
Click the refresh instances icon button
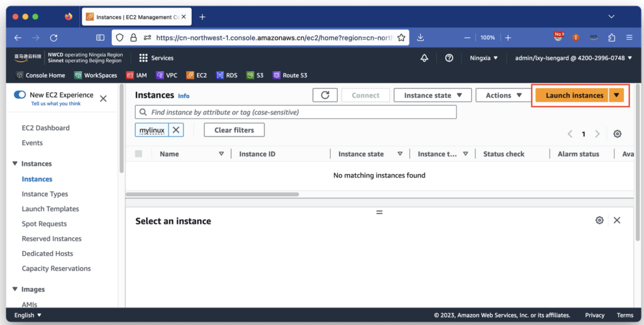pos(325,95)
